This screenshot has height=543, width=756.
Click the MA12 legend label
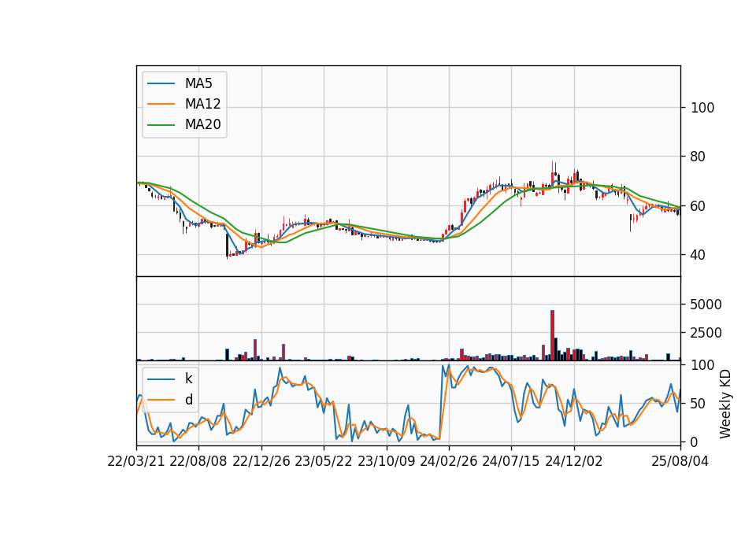tap(203, 104)
